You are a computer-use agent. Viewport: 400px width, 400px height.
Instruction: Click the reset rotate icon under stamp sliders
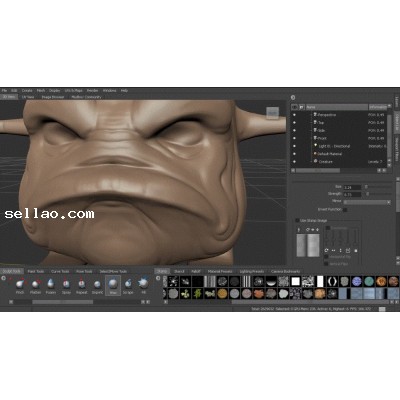tap(326, 250)
